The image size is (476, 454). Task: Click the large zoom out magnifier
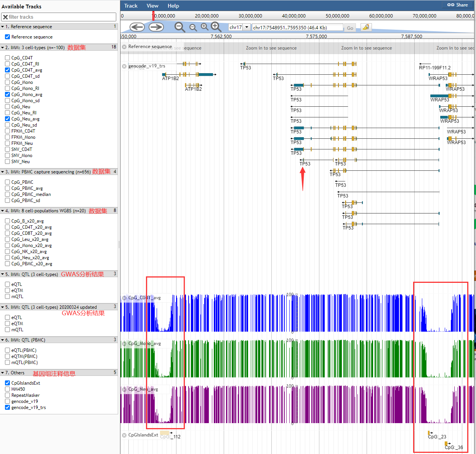180,27
